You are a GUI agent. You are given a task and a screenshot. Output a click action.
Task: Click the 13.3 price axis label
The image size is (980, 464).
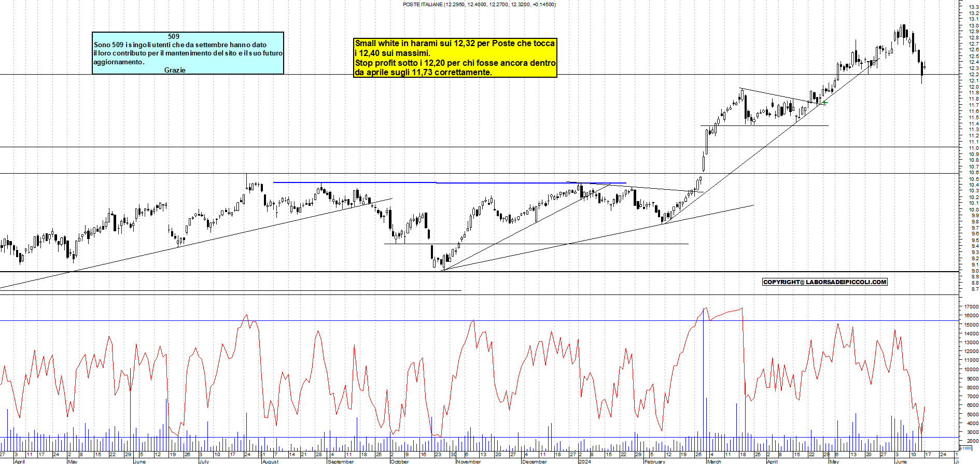(973, 7)
